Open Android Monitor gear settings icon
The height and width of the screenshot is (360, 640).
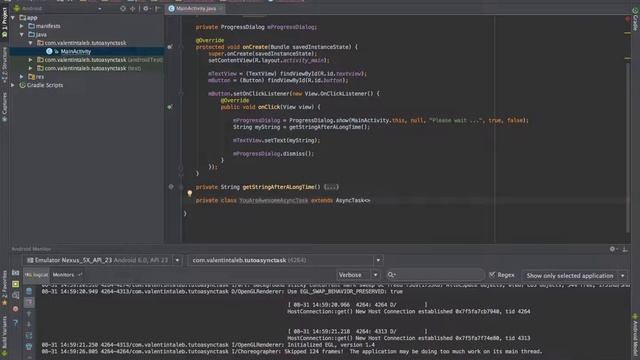(613, 249)
